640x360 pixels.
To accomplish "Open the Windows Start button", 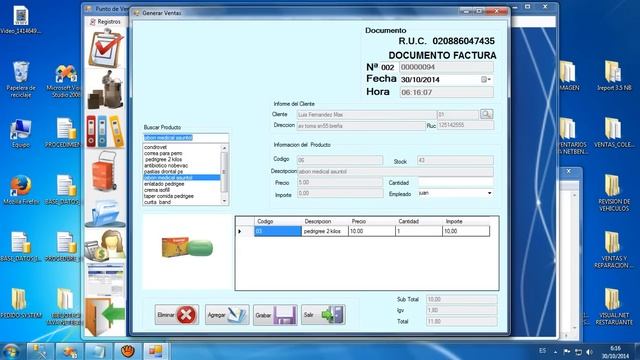I will [11, 351].
